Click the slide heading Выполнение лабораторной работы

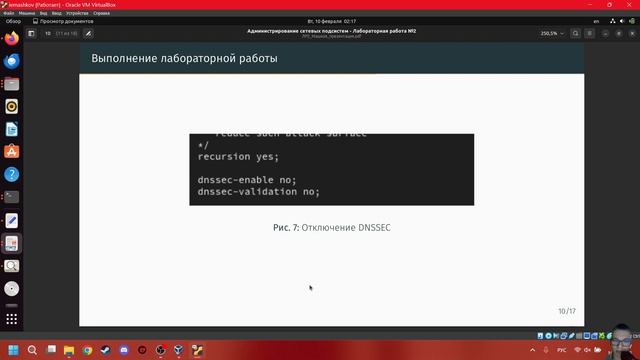coord(184,58)
